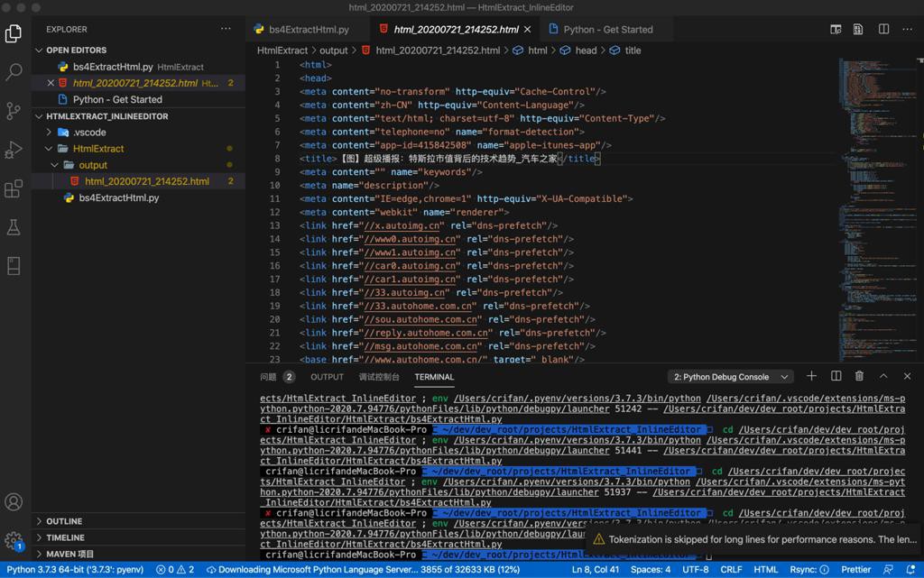
Task: Open the Test flask view
Action: click(x=14, y=227)
